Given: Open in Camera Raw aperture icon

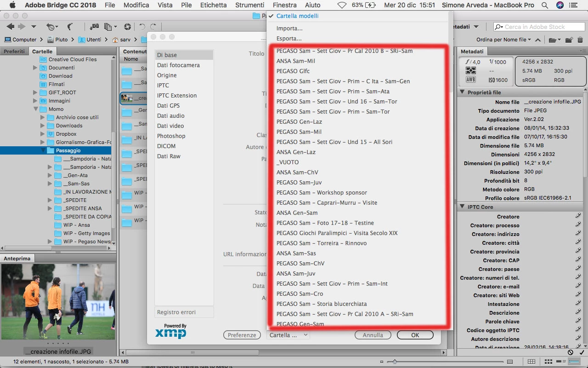Looking at the screenshot, I should (127, 27).
